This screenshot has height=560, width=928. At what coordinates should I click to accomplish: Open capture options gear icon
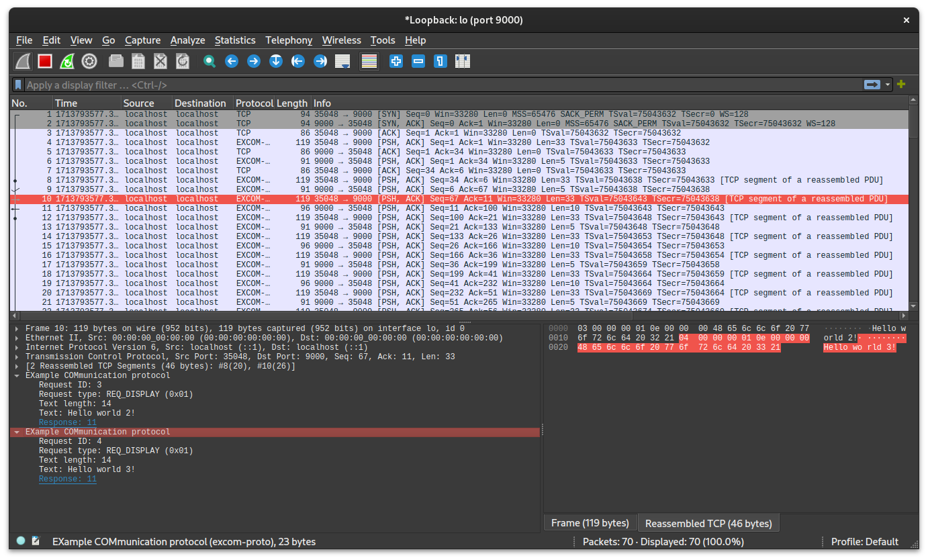point(89,62)
